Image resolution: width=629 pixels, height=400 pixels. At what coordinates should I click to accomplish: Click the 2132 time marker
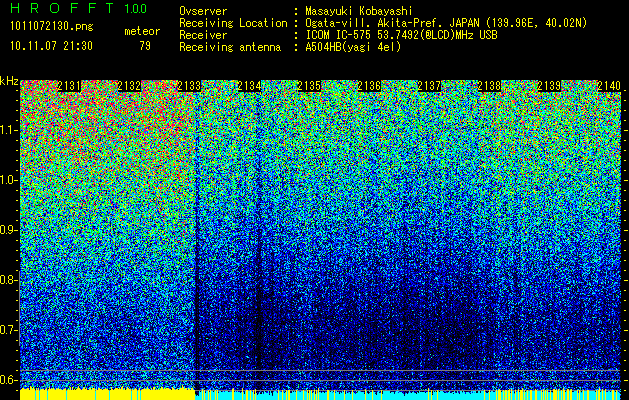(x=129, y=86)
